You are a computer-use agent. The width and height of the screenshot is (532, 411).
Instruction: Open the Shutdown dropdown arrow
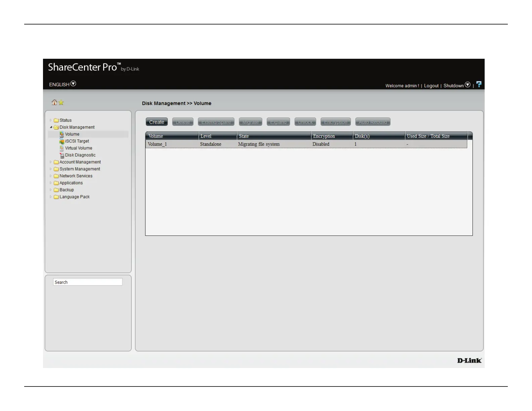coord(468,85)
